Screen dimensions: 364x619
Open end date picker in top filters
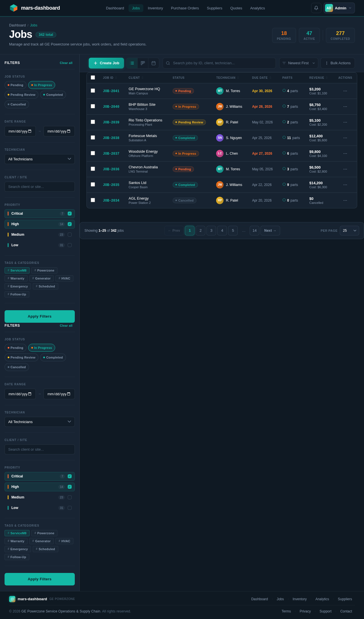point(69,131)
